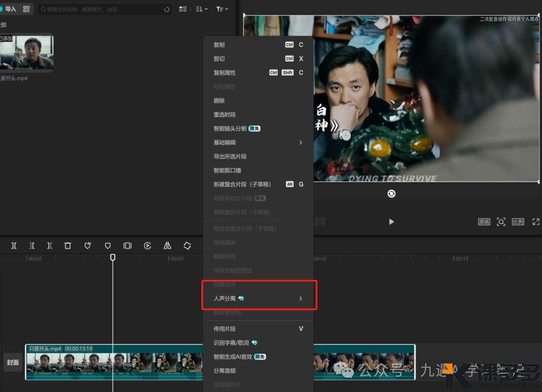Click the 原画 quality button

pos(484,222)
